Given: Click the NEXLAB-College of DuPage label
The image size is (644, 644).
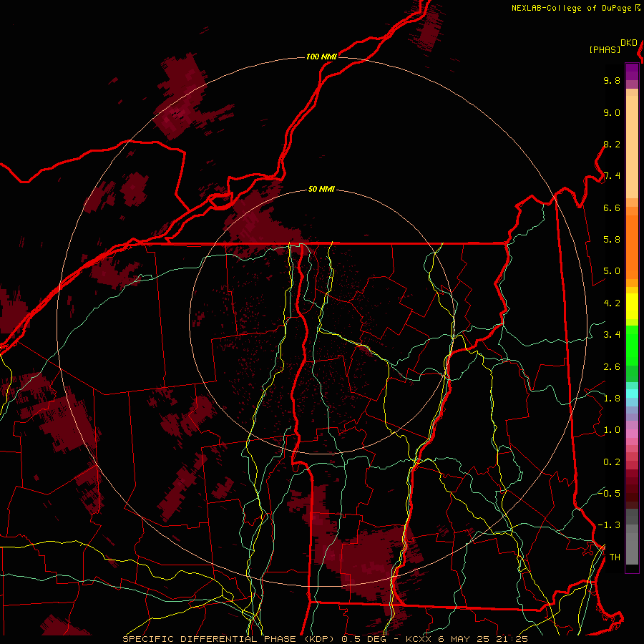Looking at the screenshot, I should click(x=572, y=8).
